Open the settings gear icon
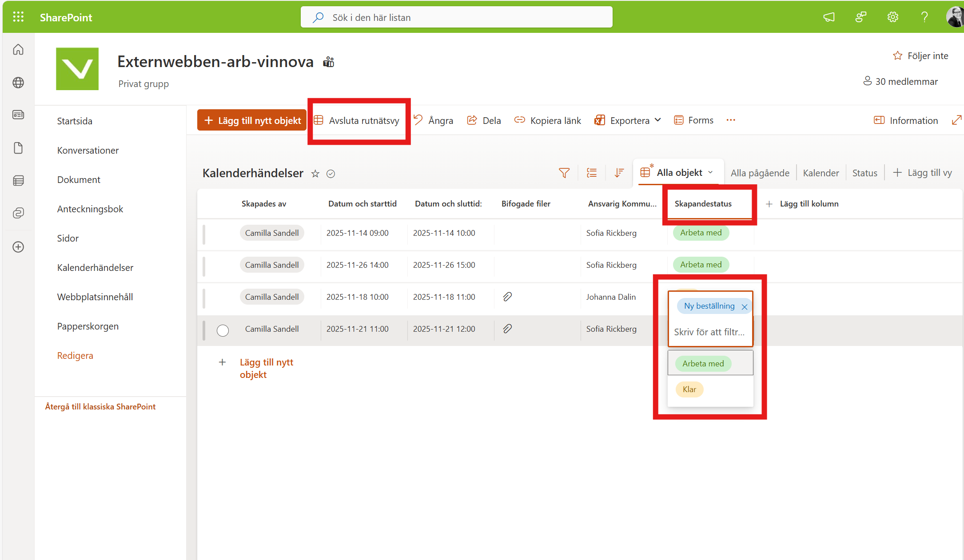 point(892,17)
